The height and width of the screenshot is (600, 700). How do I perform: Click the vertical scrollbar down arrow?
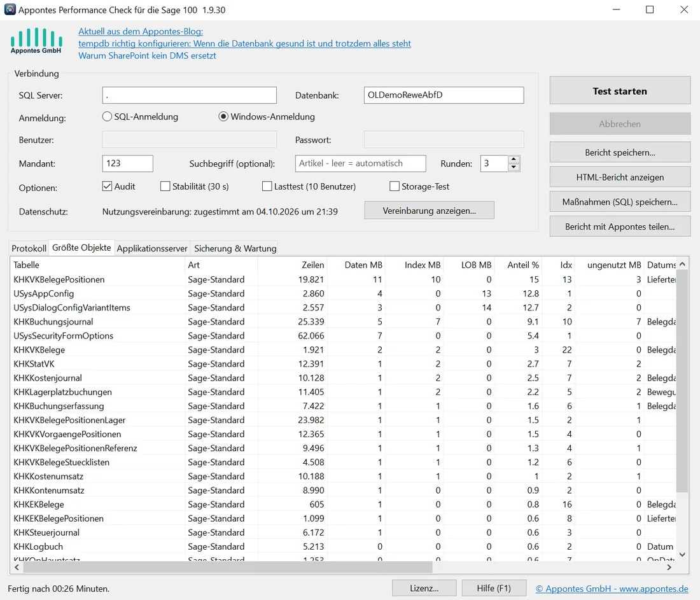click(x=682, y=554)
